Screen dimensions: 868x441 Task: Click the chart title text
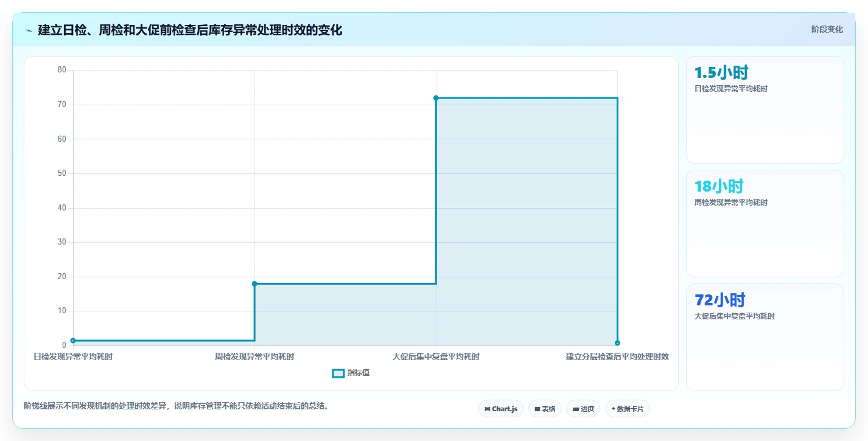(190, 30)
